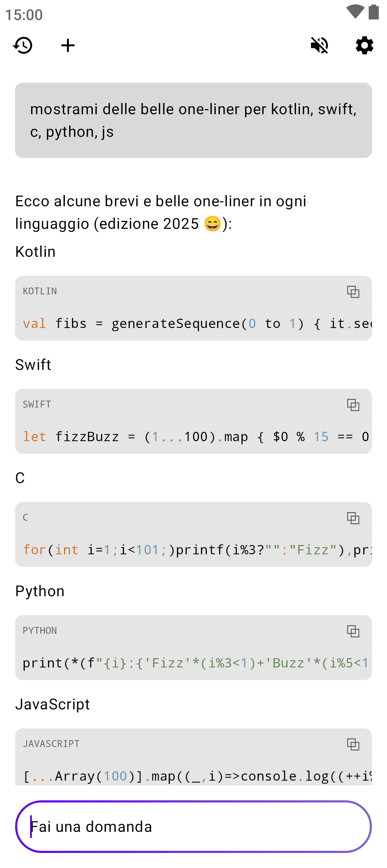Tap the Swift fizzBuzz code line
The image size is (387, 868).
pyautogui.click(x=193, y=437)
